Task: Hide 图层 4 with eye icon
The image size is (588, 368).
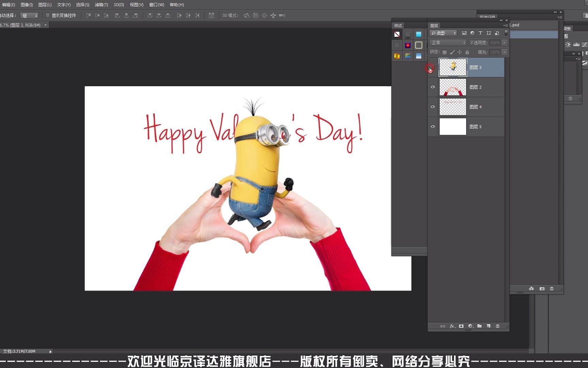Action: (x=433, y=107)
